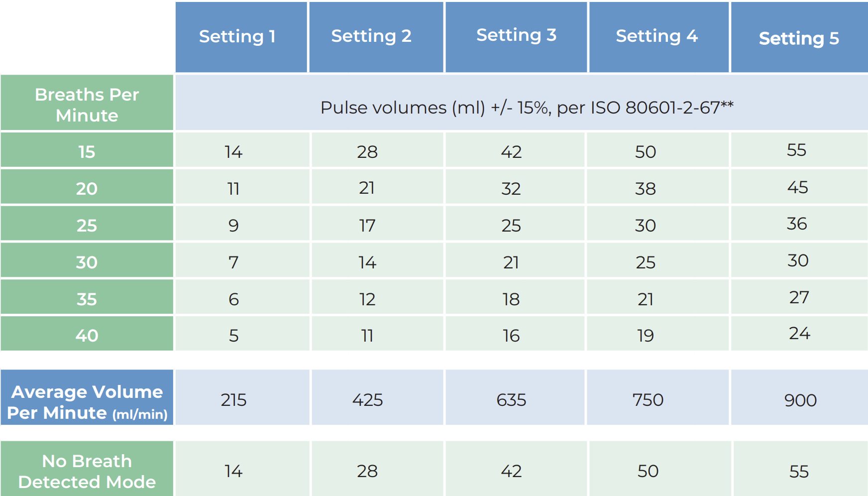Click Setting 3 value at 15 breaths
This screenshot has width=868, height=496.
point(511,151)
